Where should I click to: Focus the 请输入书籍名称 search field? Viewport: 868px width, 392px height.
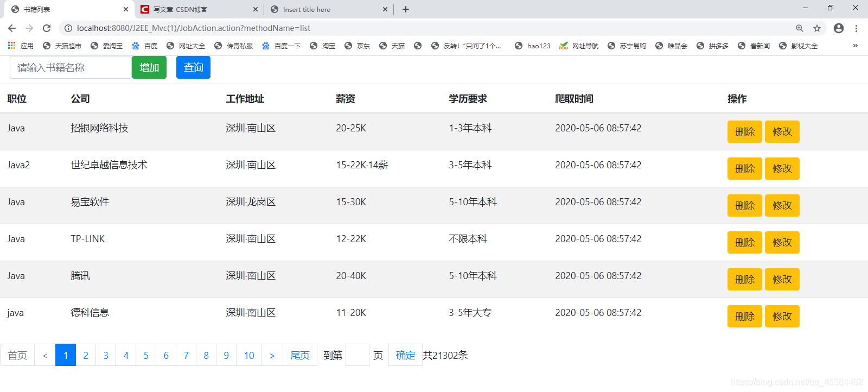71,67
